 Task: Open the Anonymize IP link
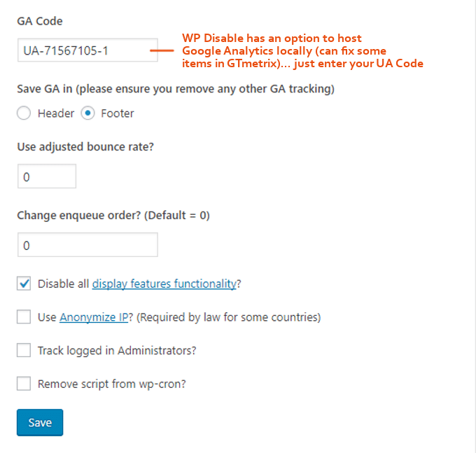pyautogui.click(x=94, y=317)
